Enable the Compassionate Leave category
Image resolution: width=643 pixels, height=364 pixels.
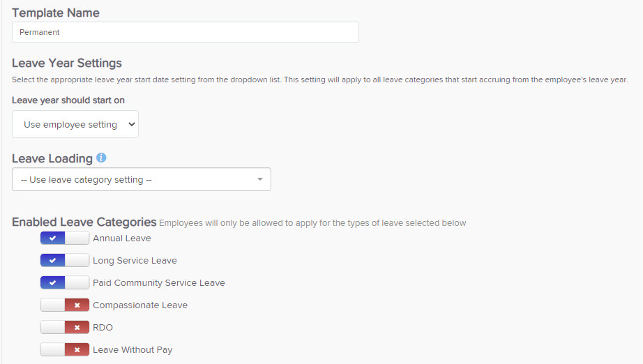coord(65,305)
